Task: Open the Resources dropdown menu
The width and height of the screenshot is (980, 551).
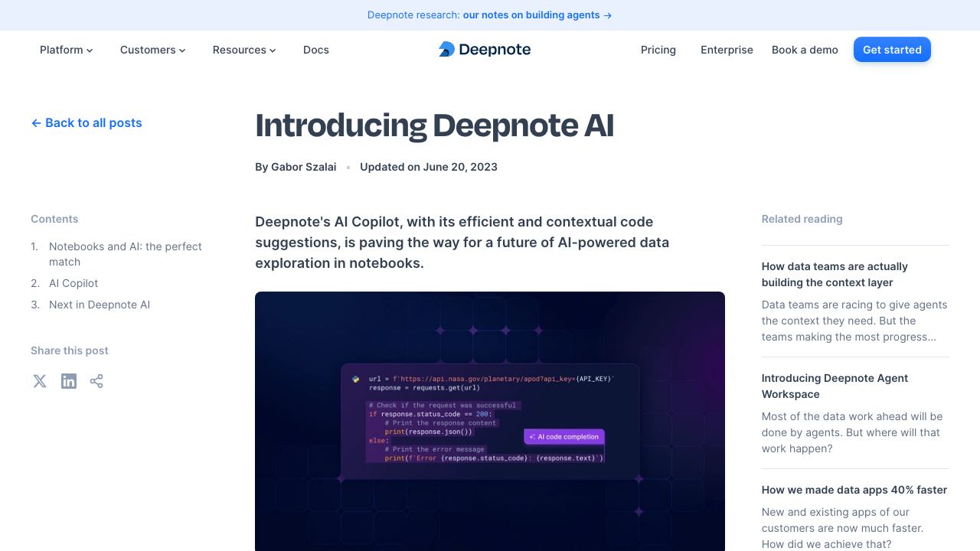Action: coord(244,50)
